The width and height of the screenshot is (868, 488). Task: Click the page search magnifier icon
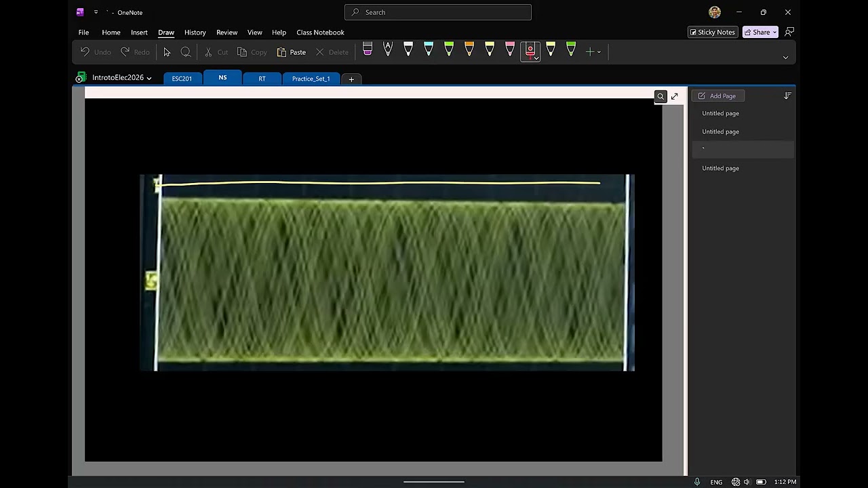[660, 96]
